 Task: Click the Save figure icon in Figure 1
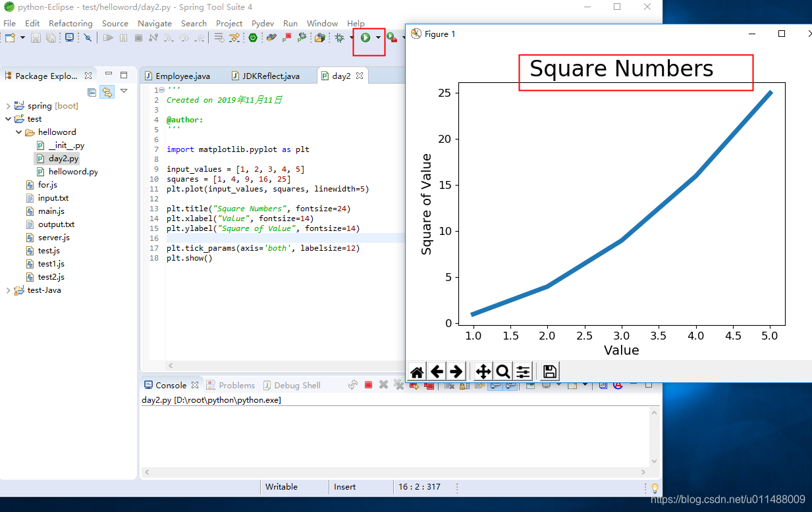[x=549, y=371]
